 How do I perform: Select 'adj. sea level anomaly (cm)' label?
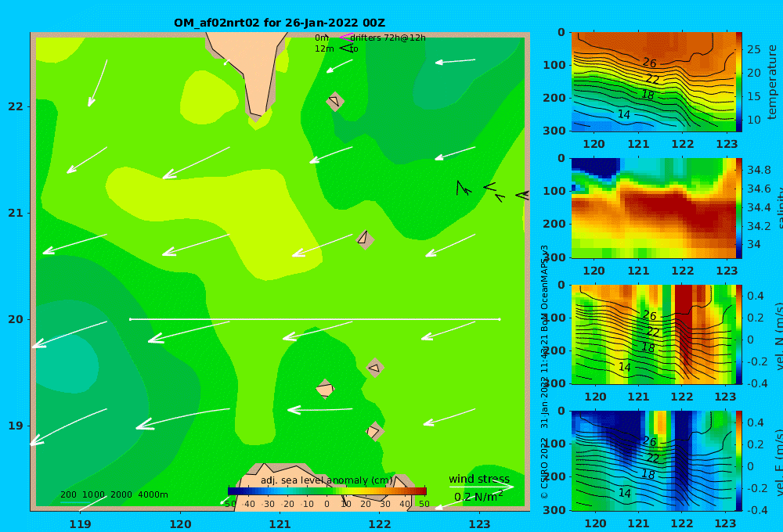pyautogui.click(x=326, y=480)
